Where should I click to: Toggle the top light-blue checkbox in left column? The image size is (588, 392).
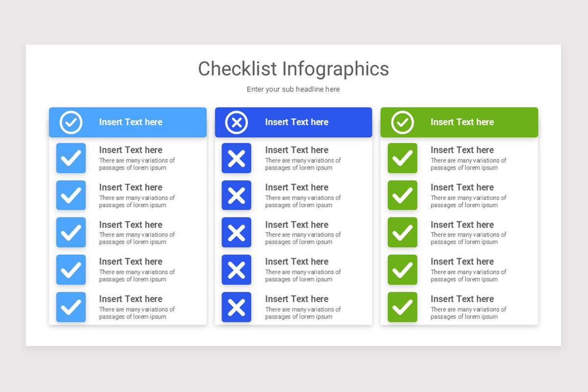click(71, 158)
